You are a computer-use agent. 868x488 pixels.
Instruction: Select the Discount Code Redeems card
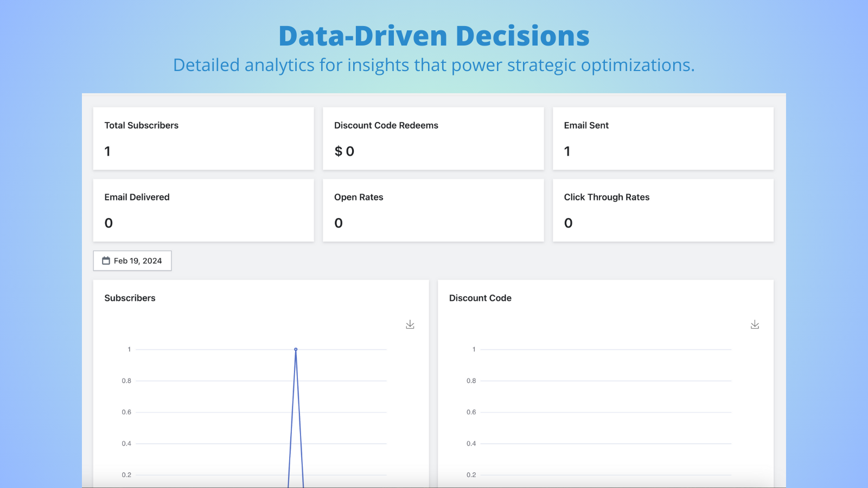click(x=433, y=138)
